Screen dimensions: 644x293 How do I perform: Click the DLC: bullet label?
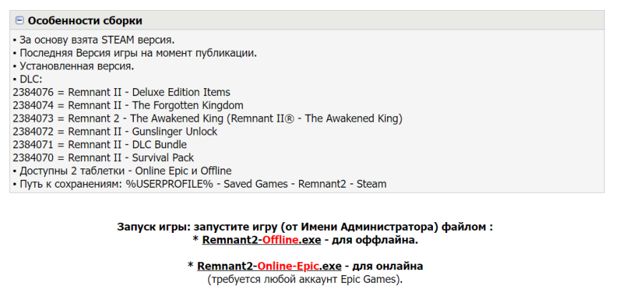click(x=27, y=80)
